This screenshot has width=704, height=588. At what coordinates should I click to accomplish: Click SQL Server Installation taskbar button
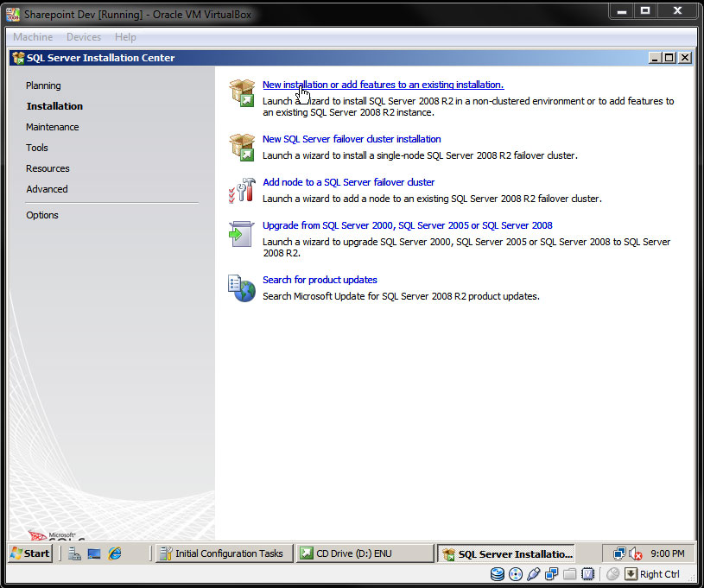coord(506,553)
